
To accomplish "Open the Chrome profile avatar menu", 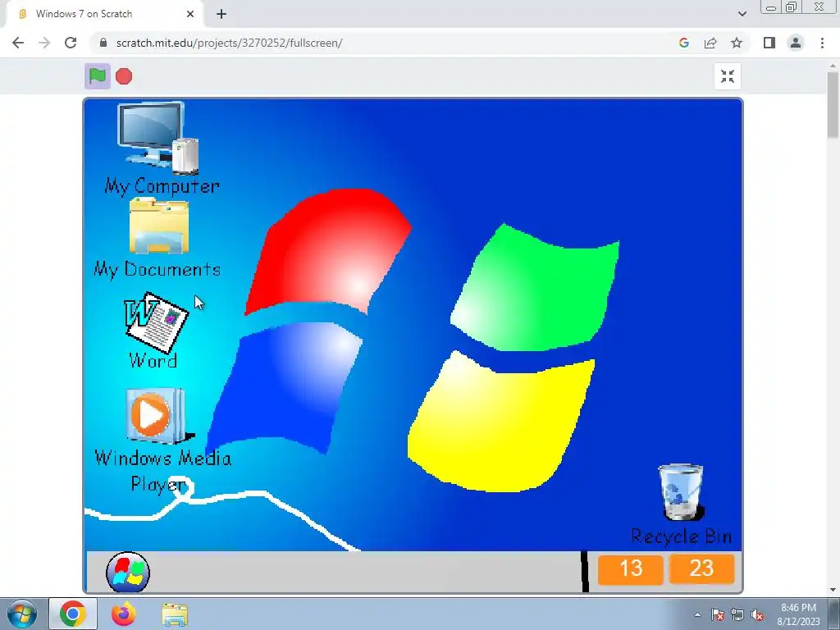I will (796, 43).
